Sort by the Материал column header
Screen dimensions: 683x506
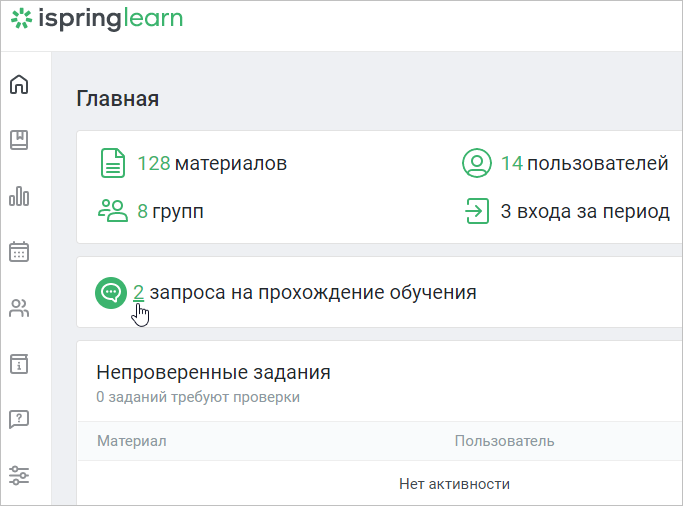point(132,441)
